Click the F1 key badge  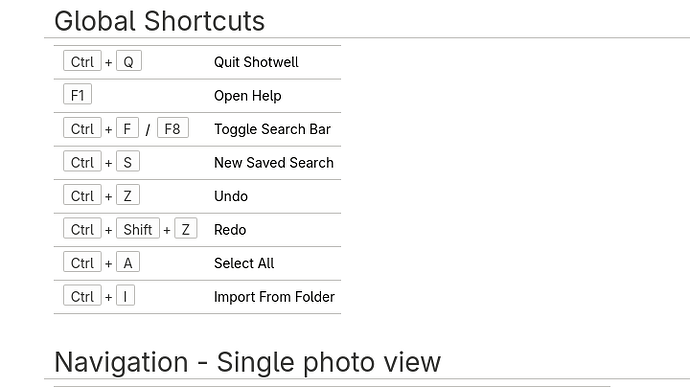[77, 95]
